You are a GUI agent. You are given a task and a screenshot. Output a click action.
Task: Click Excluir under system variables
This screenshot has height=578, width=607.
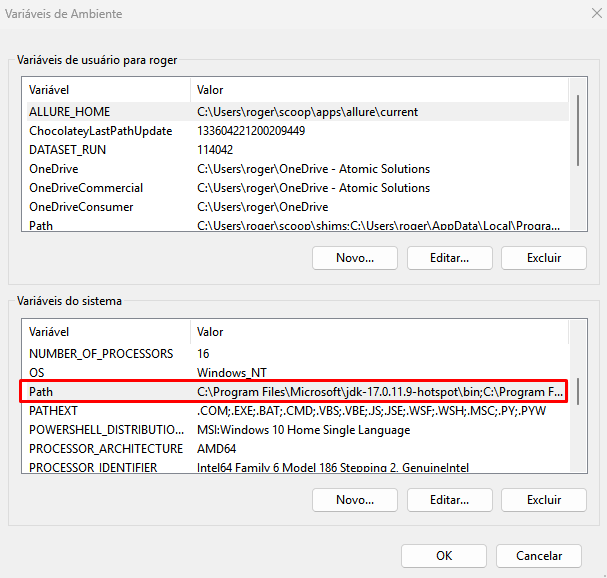[x=544, y=500]
